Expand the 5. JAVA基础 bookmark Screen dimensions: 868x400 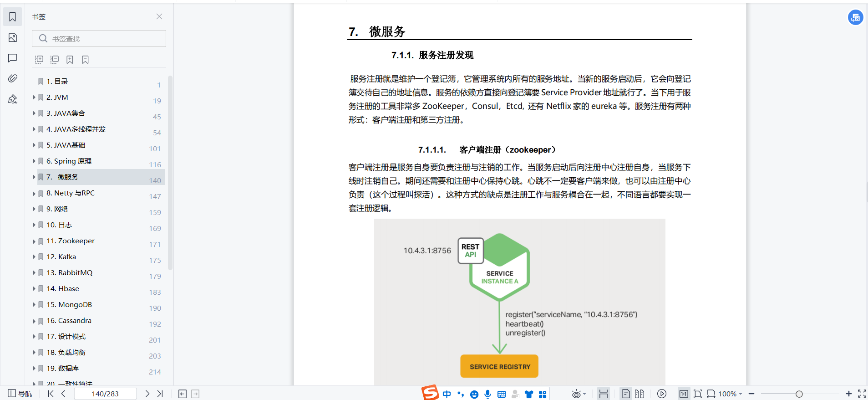click(x=34, y=145)
